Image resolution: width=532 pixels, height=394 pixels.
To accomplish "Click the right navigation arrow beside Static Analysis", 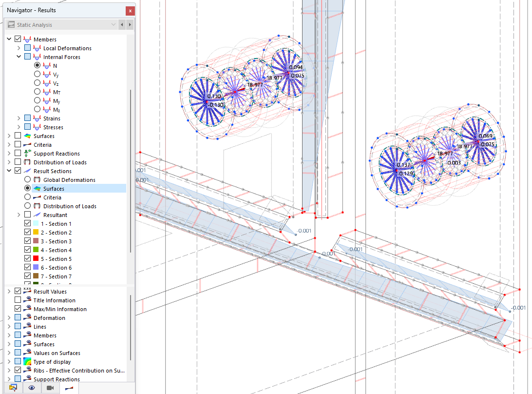I will coord(129,24).
